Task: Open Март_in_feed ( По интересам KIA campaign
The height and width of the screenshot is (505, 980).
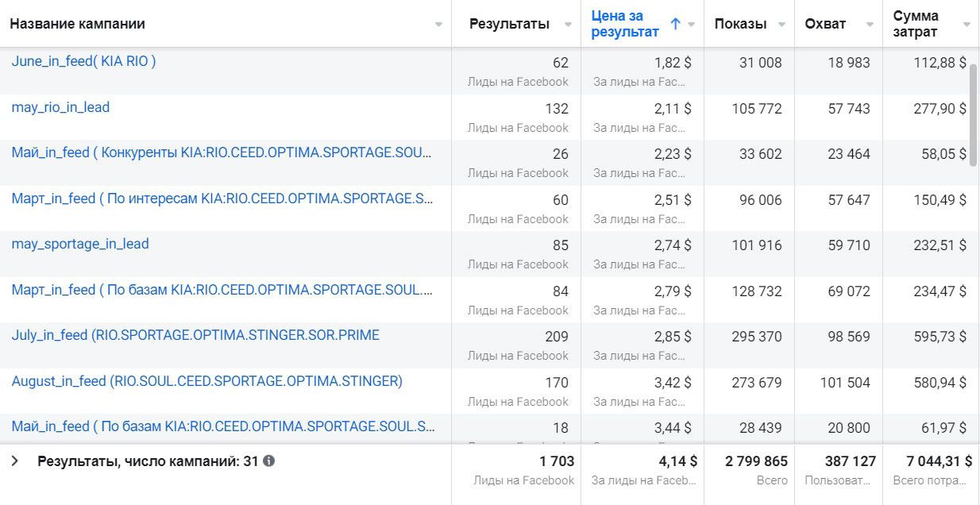Action: (222, 199)
